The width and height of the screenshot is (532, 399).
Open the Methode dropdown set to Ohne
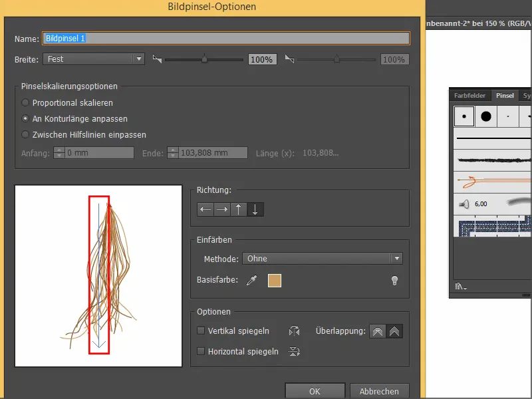pos(323,259)
